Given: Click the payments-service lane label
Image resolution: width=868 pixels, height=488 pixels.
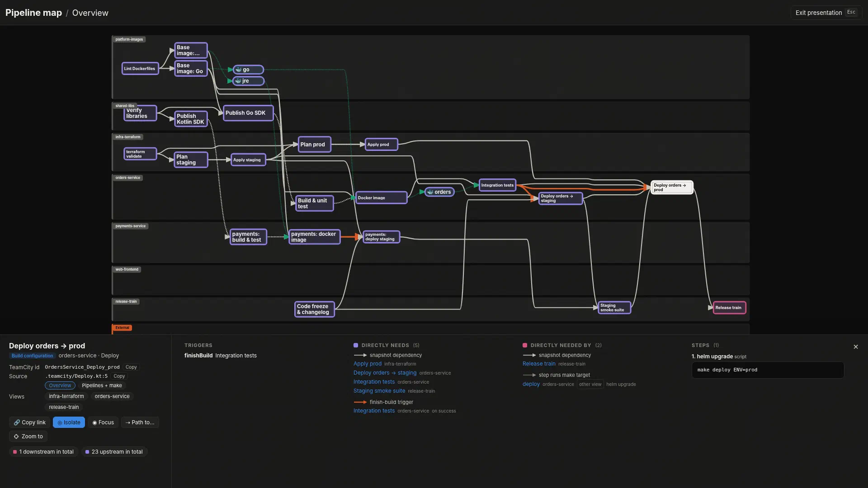Looking at the screenshot, I should [x=131, y=226].
